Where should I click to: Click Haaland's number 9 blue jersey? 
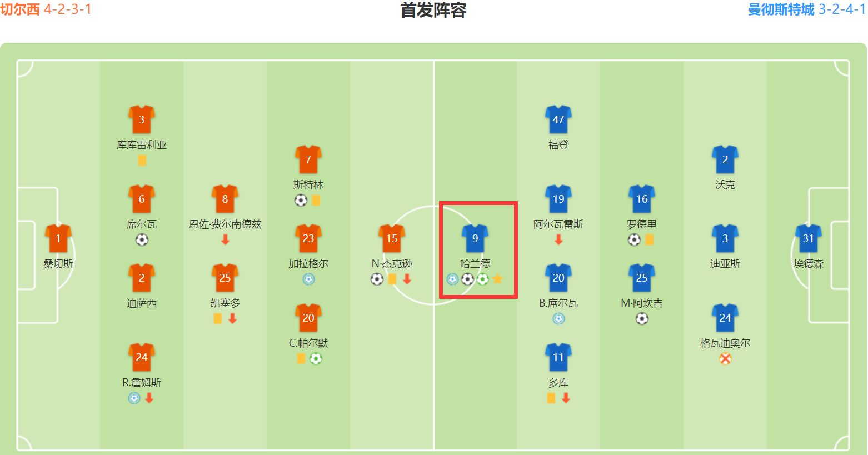point(475,238)
